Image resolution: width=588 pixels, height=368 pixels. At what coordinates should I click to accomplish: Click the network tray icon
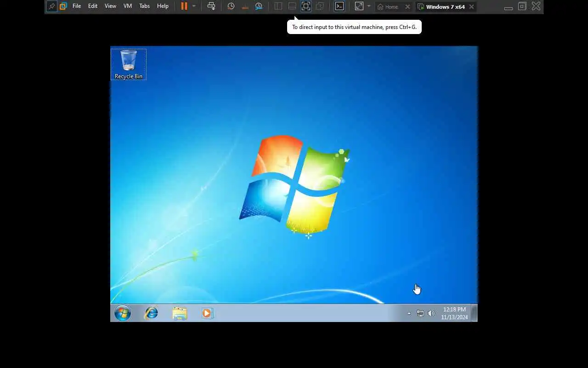420,314
